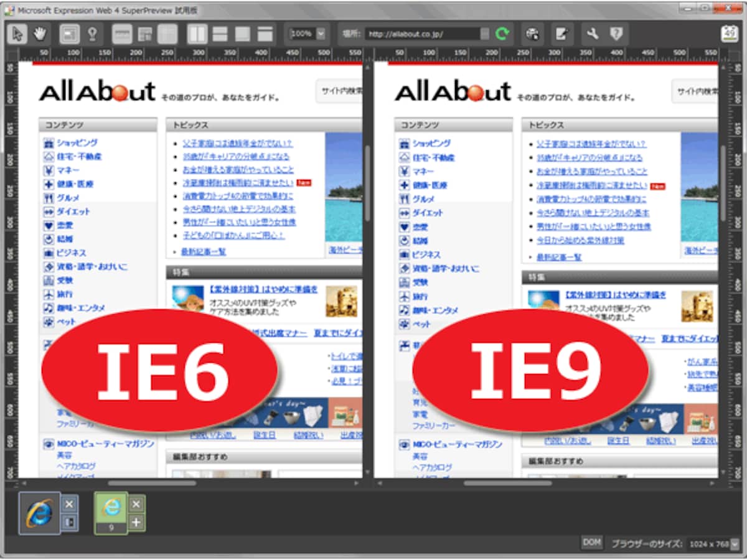Click the icon at toolbar far right
This screenshot has width=747, height=560.
(x=730, y=34)
